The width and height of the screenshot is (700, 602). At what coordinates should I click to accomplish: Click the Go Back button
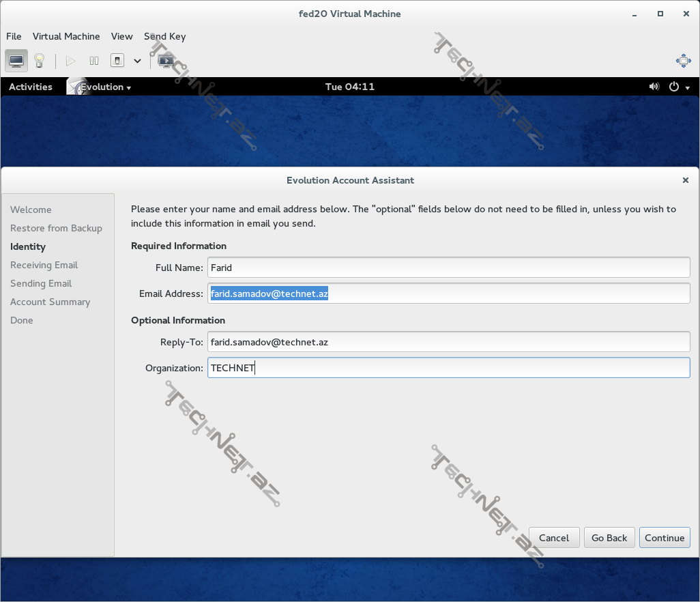coord(609,537)
